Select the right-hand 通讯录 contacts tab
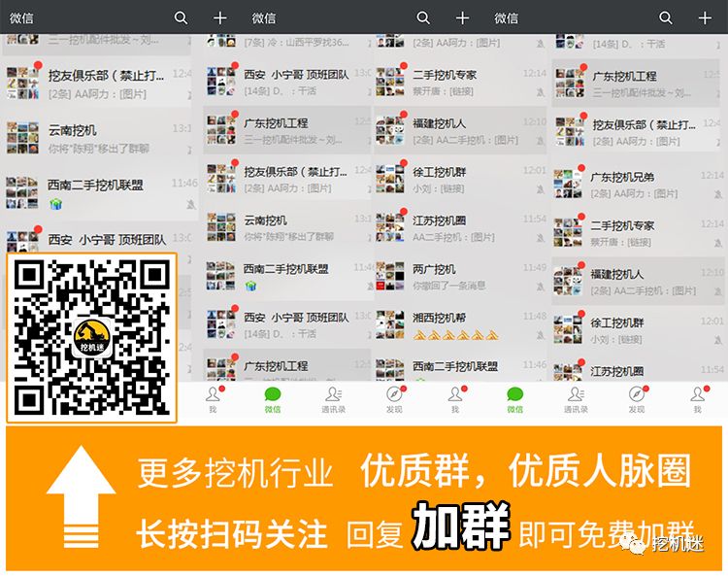This screenshot has width=728, height=576. (576, 400)
